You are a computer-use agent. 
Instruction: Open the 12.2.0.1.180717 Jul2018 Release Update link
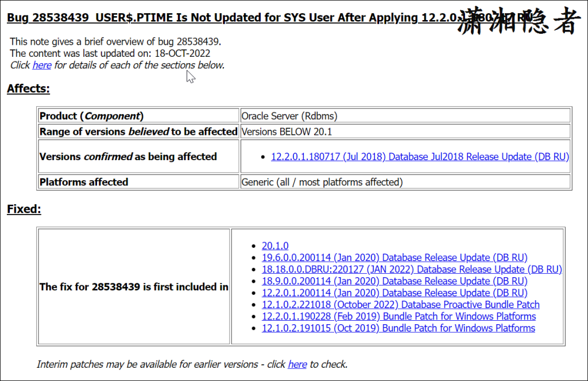point(420,157)
